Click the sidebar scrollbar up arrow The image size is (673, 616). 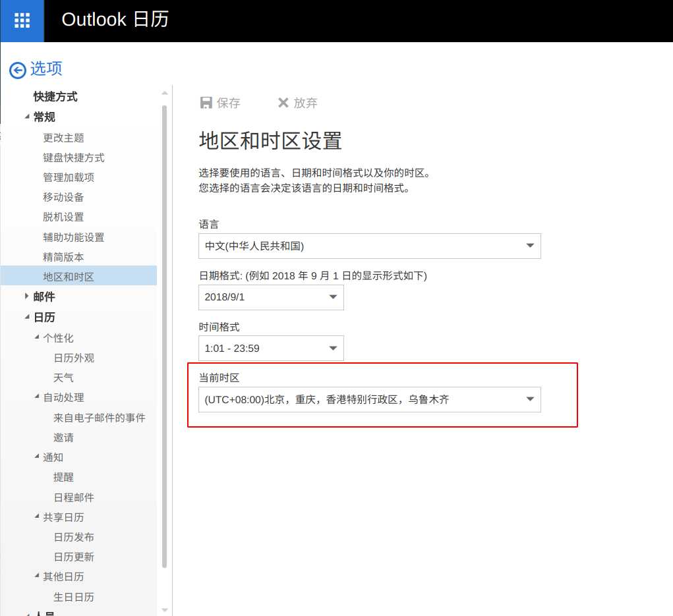coord(165,93)
